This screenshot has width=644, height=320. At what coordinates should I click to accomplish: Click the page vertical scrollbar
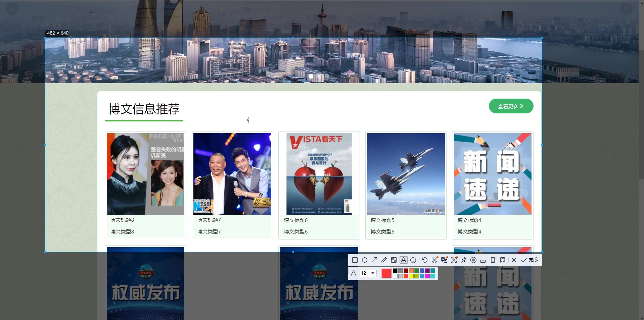click(x=641, y=114)
